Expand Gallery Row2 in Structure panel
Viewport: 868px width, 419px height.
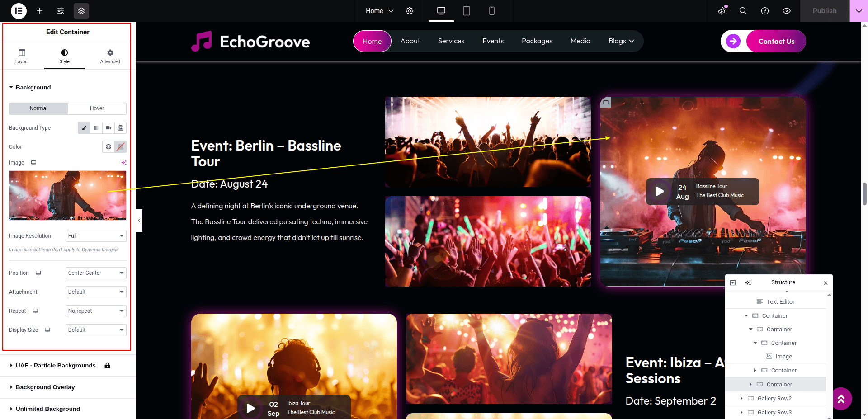tap(741, 399)
